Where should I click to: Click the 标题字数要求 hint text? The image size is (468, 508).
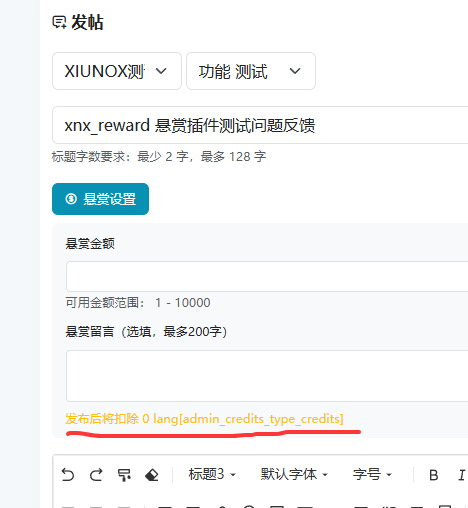(159, 156)
